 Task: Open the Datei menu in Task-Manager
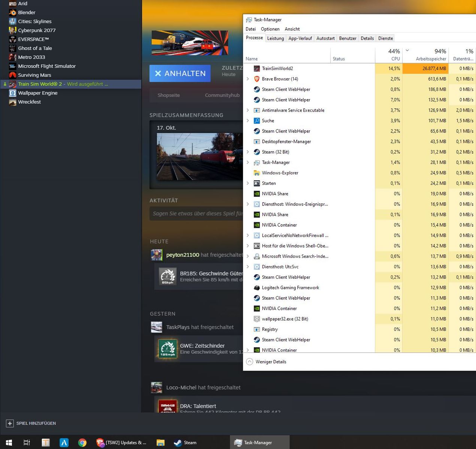[251, 29]
